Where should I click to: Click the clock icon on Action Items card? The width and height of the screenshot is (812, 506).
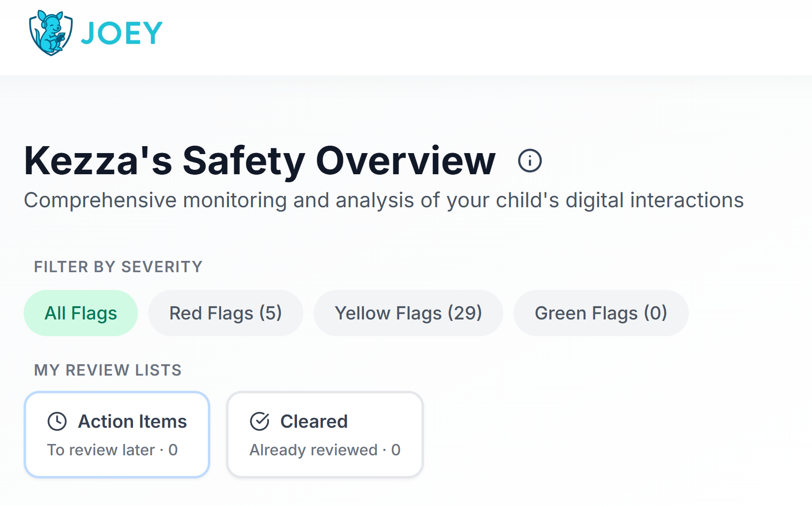point(57,421)
